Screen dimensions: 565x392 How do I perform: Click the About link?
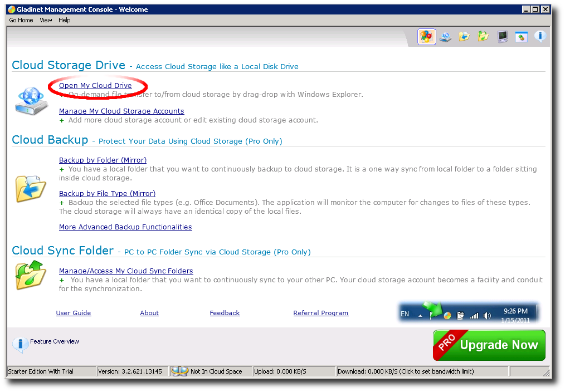(149, 313)
